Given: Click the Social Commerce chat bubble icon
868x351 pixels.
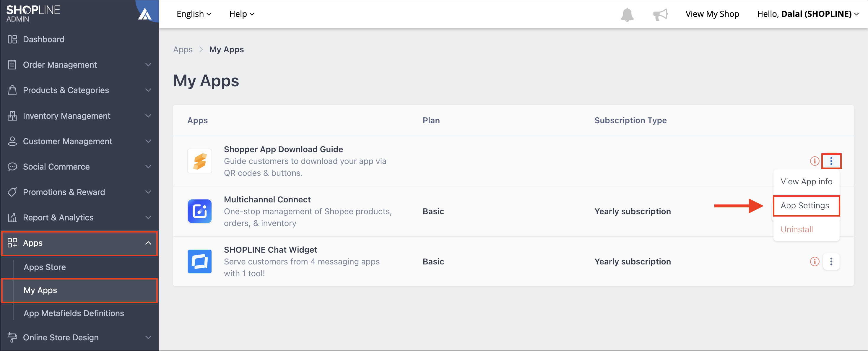Looking at the screenshot, I should coord(12,167).
